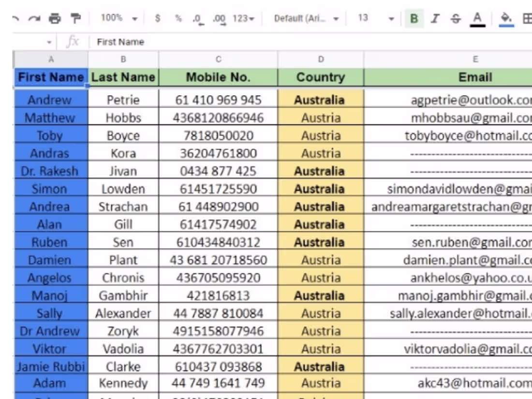Select column D header

pos(321,59)
